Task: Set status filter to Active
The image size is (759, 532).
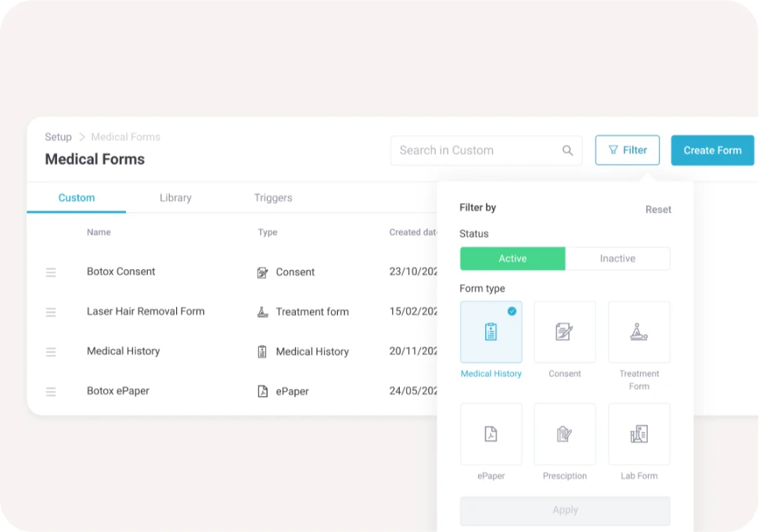Action: (x=513, y=259)
